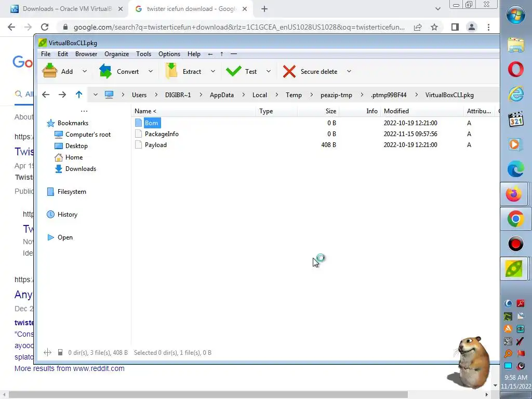This screenshot has height=399, width=532.
Task: Open the Extract dropdown arrow
Action: [x=212, y=71]
